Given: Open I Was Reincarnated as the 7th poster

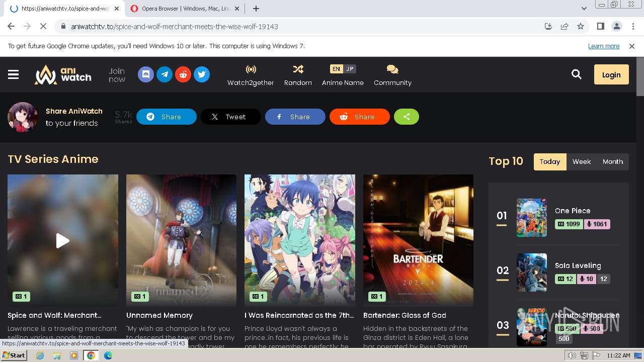Looking at the screenshot, I should [x=300, y=240].
